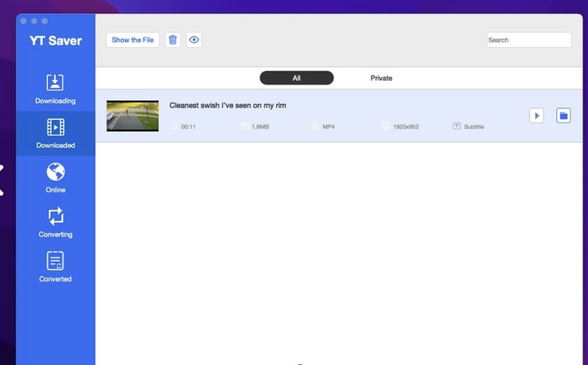Screen dimensions: 588x365
Task: Click the YT Saver logo
Action: coord(56,40)
